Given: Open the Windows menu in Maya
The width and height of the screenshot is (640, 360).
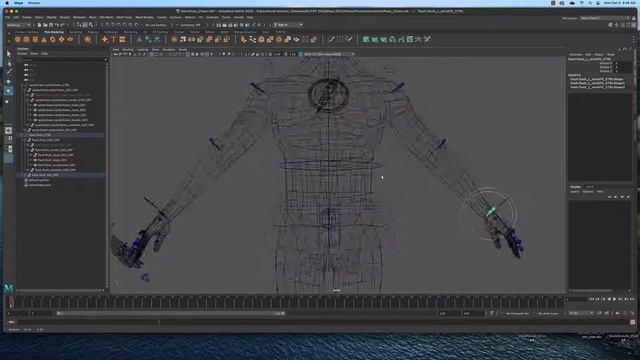Looking at the screenshot, I should (x=79, y=18).
